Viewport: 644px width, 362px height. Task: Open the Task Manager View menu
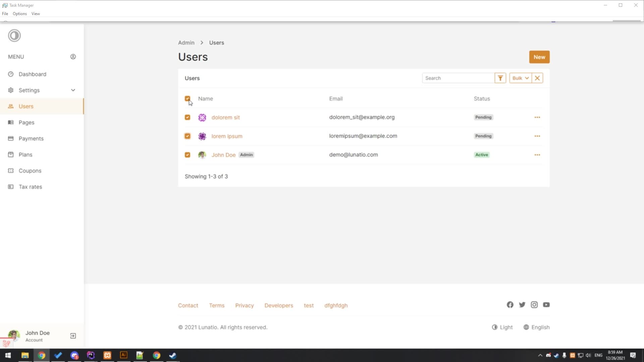point(36,14)
